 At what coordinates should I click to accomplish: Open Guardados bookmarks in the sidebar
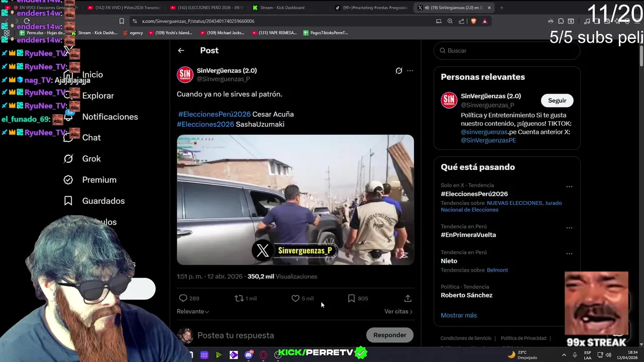coord(94,201)
